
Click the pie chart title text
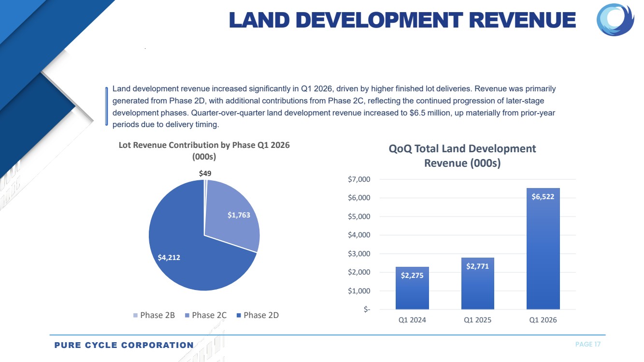coord(204,151)
